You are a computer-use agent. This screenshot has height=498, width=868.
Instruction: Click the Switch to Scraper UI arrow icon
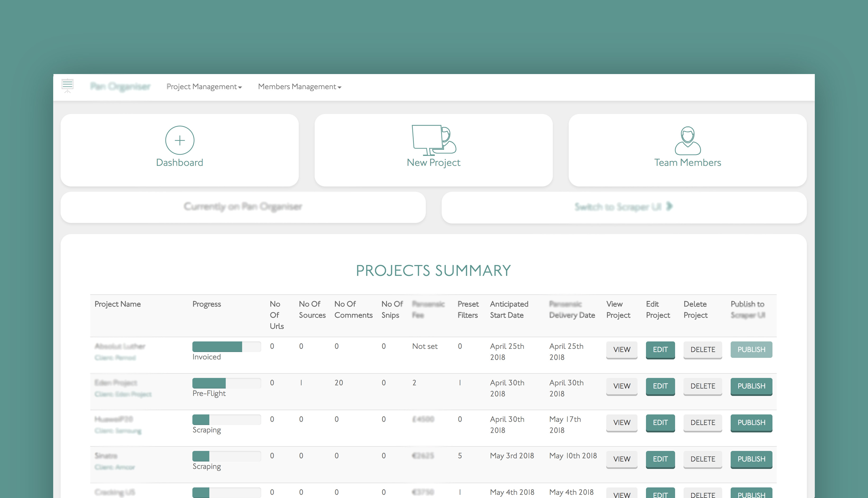[670, 206]
